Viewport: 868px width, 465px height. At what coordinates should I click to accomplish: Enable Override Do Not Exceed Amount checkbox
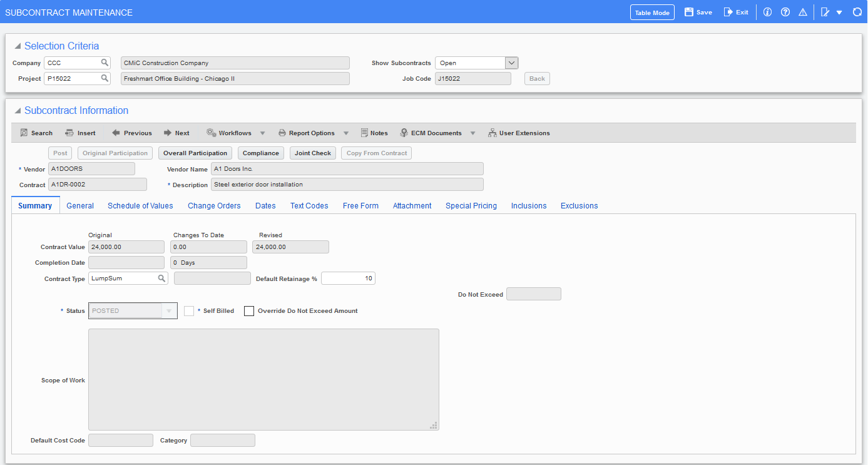249,311
